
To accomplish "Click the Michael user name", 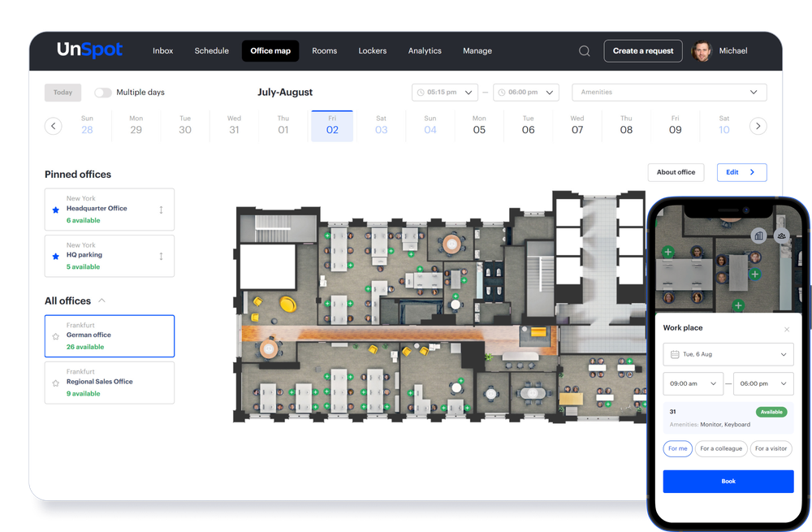I will coord(732,51).
